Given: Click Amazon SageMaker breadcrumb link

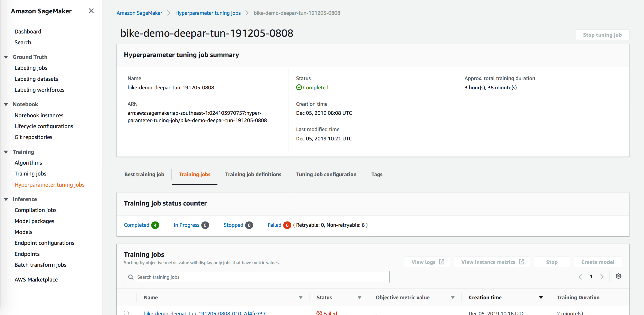Looking at the screenshot, I should point(139,13).
